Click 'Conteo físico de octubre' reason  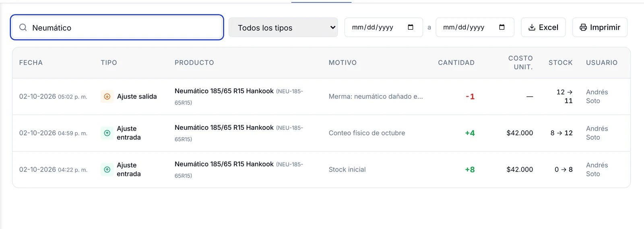point(367,133)
